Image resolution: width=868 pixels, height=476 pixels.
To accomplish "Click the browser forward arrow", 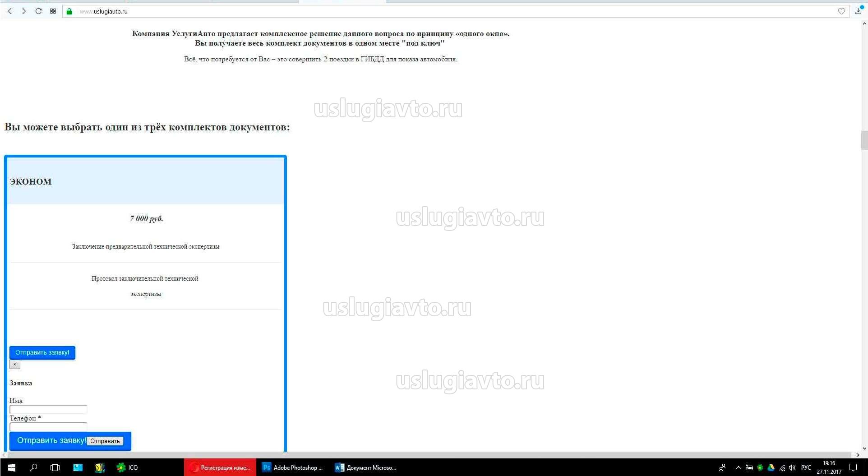I will click(x=24, y=11).
